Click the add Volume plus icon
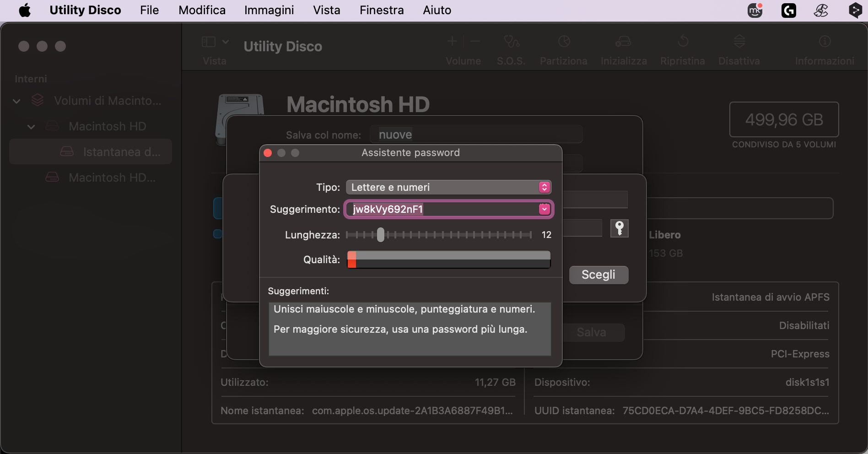This screenshot has height=454, width=868. click(452, 41)
